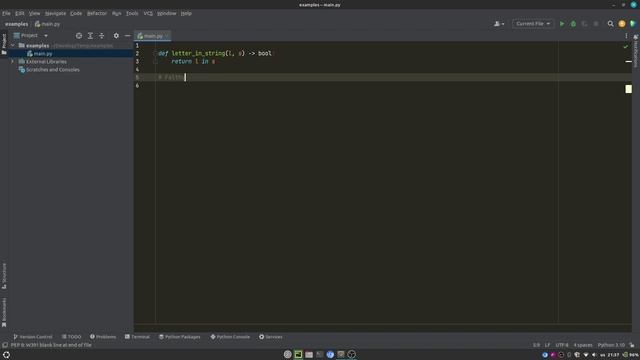Open the Refactor menu
This screenshot has height=360, width=640.
click(97, 13)
